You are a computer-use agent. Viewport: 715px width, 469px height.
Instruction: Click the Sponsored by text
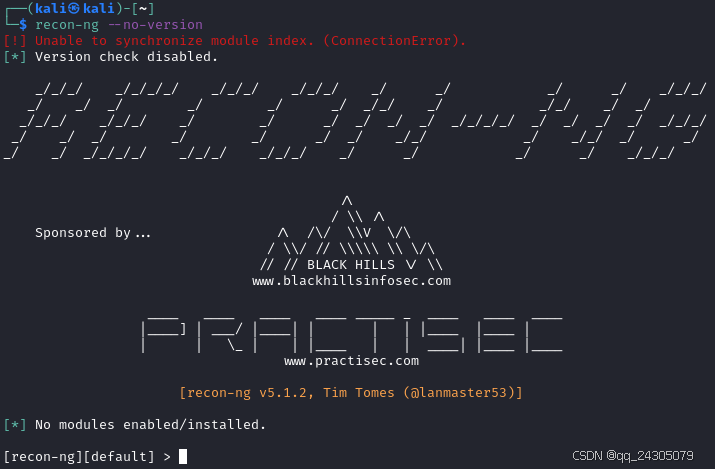click(x=93, y=233)
